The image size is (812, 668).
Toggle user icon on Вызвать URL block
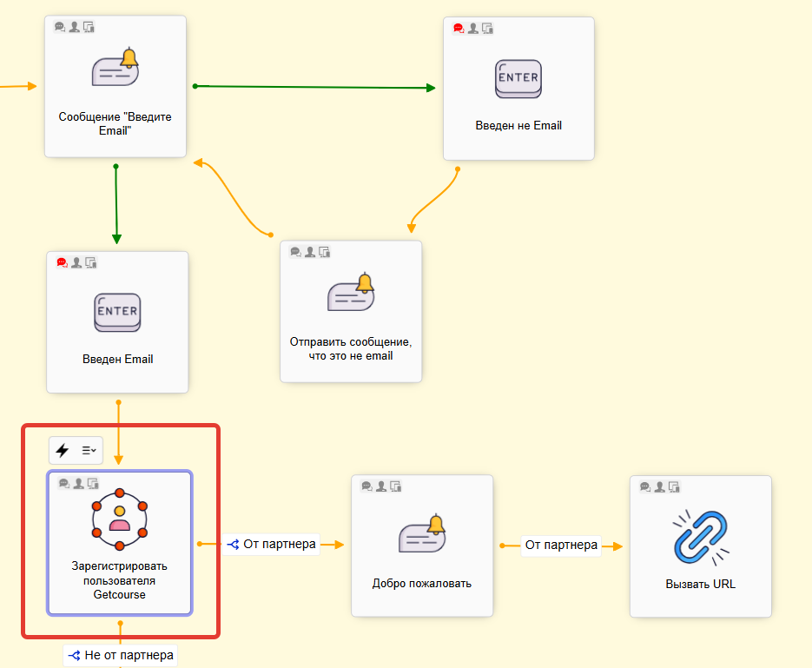659,486
